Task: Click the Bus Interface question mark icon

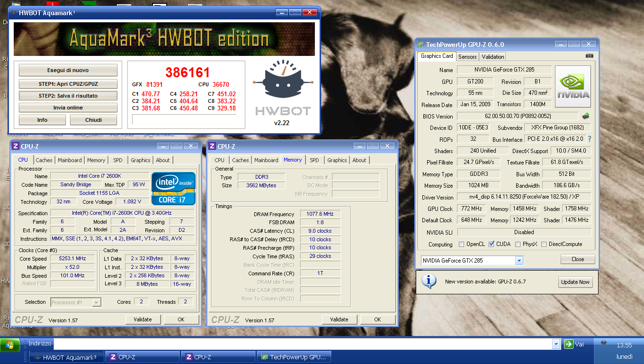Action: pos(590,139)
